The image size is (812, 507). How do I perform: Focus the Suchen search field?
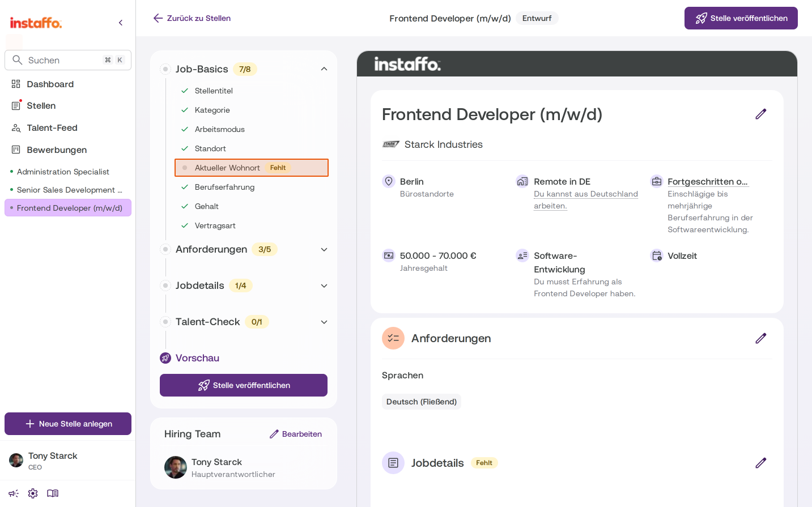click(x=68, y=60)
